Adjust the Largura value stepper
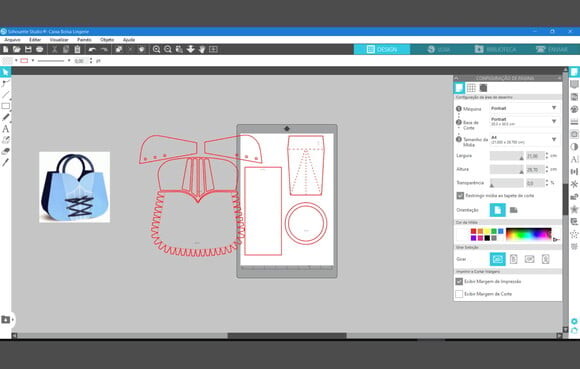 (547, 156)
